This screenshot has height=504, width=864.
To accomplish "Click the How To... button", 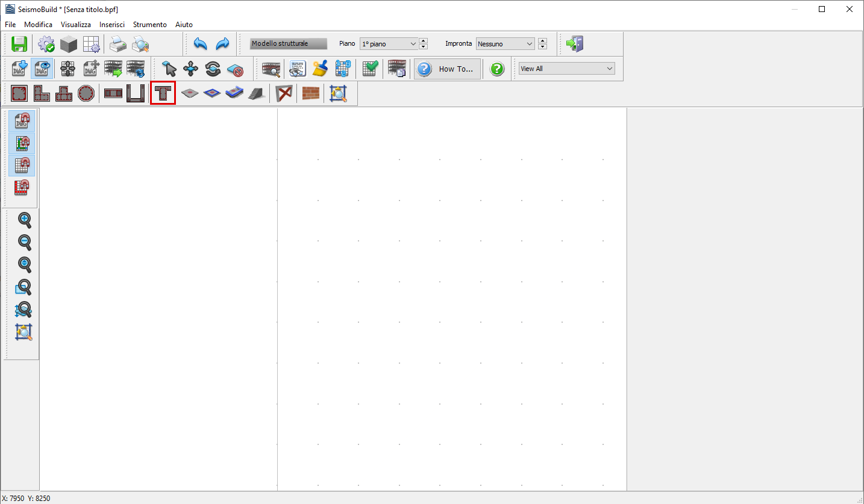I will point(448,69).
